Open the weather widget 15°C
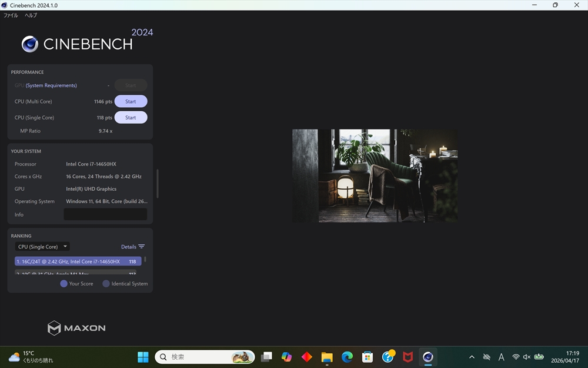Image resolution: width=588 pixels, height=368 pixels. tap(31, 357)
